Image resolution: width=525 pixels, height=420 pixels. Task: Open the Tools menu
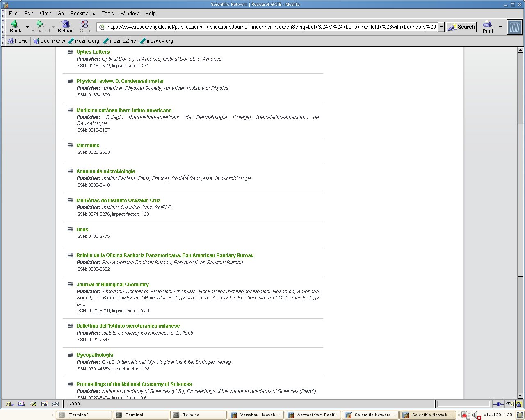[107, 13]
